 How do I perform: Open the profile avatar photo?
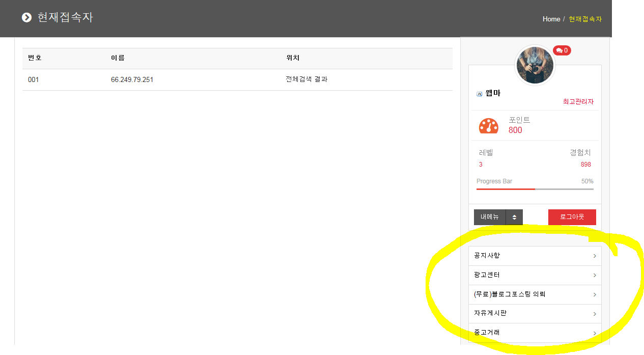pyautogui.click(x=535, y=65)
